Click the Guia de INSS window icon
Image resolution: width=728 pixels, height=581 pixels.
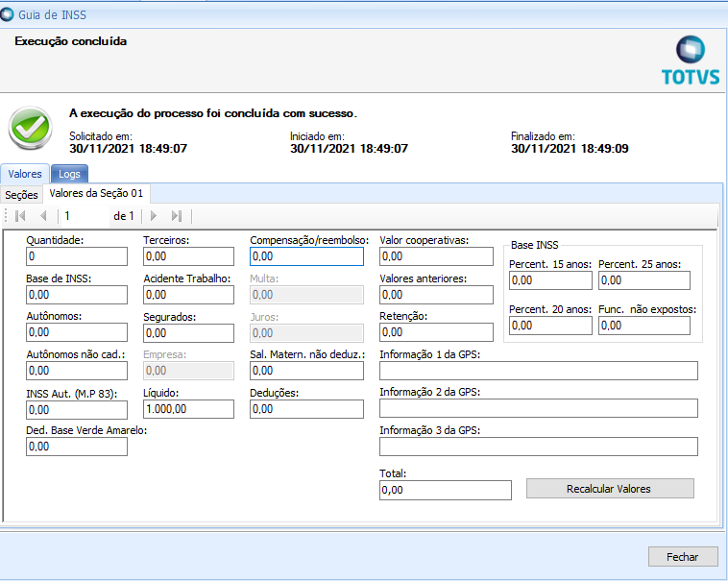tap(7, 14)
